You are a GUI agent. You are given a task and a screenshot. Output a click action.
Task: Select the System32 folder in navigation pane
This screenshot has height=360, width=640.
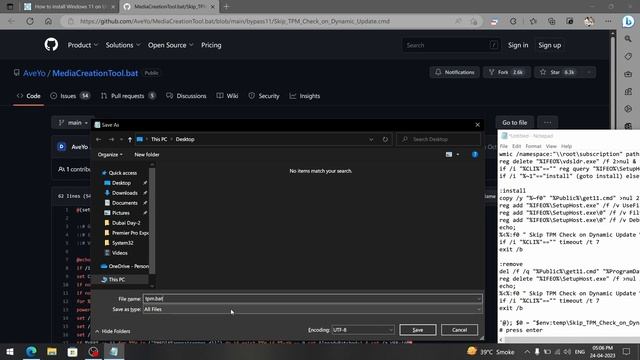(x=122, y=243)
